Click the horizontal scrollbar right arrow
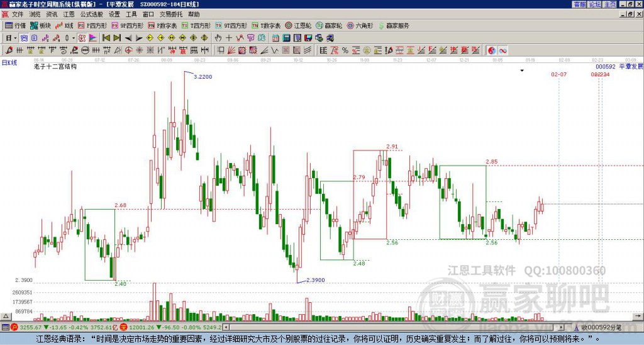The image size is (644, 345). tap(561, 327)
